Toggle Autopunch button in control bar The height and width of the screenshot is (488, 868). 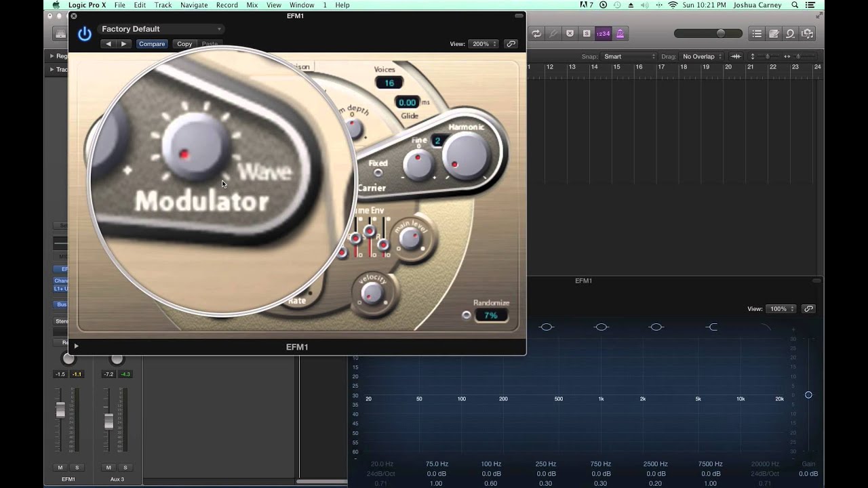(x=553, y=33)
